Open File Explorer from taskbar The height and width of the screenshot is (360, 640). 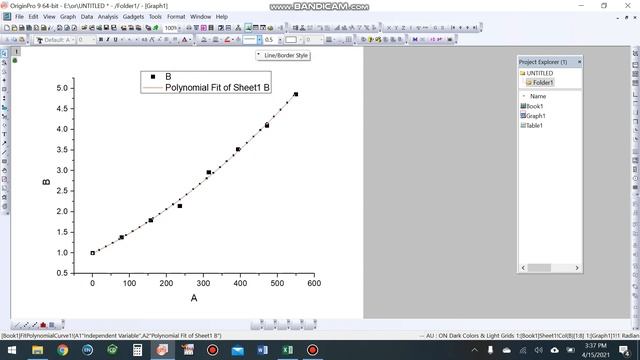click(38, 350)
